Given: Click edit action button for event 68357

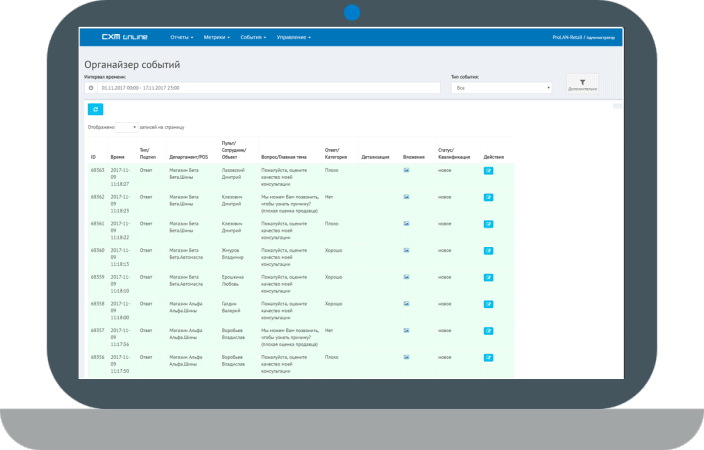Looking at the screenshot, I should [488, 330].
